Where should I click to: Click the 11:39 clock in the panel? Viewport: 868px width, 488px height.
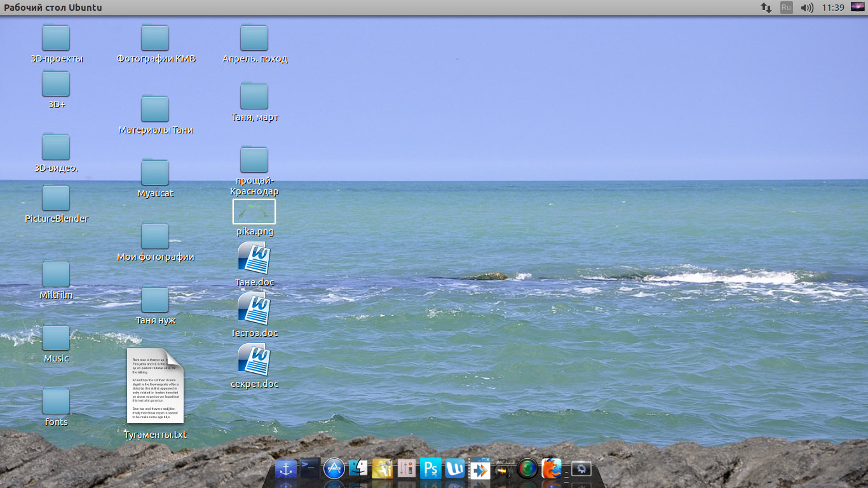(832, 8)
